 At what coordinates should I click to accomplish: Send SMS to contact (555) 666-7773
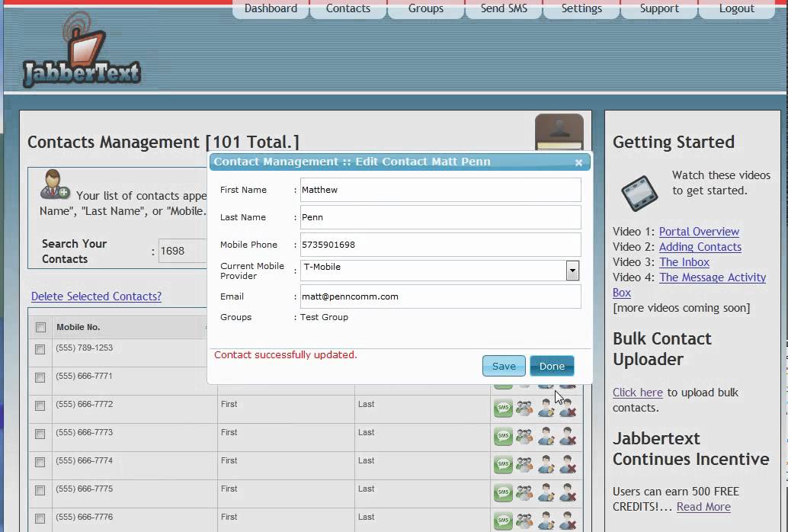click(503, 437)
